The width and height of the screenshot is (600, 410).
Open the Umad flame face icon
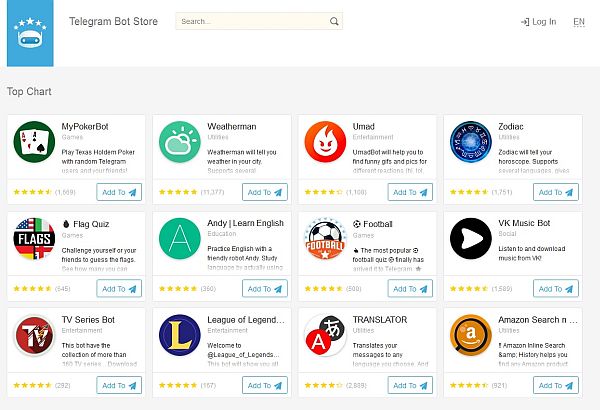(325, 142)
